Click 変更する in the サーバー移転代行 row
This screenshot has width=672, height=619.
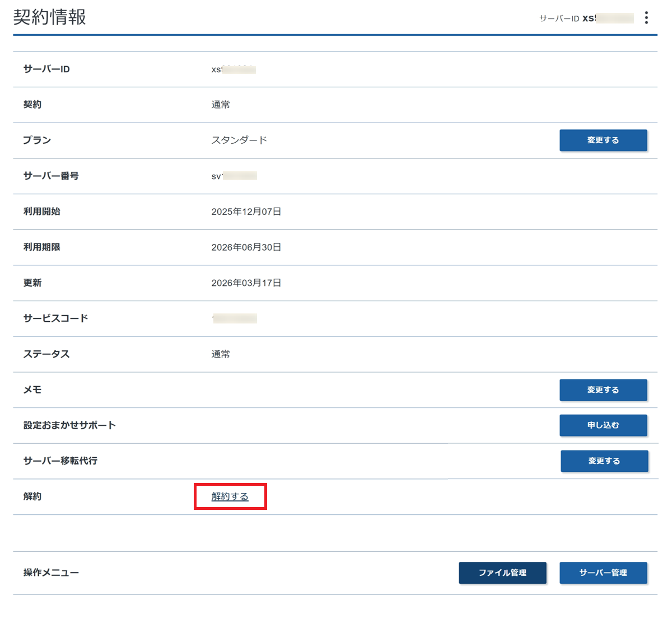pos(604,461)
